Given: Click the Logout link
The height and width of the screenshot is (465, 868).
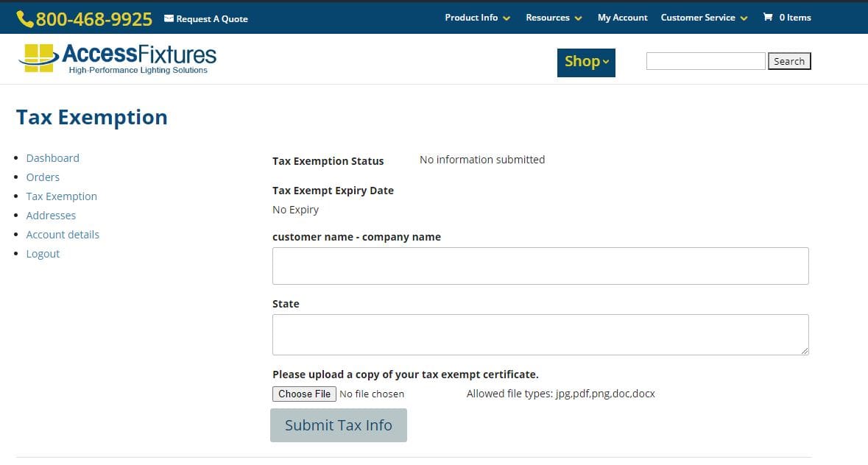Looking at the screenshot, I should 43,254.
